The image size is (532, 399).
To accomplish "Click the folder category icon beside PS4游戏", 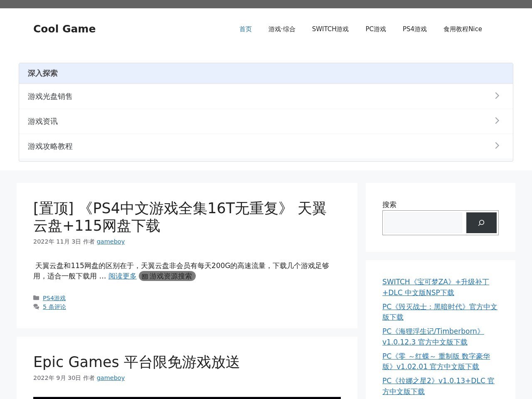I will (x=36, y=298).
